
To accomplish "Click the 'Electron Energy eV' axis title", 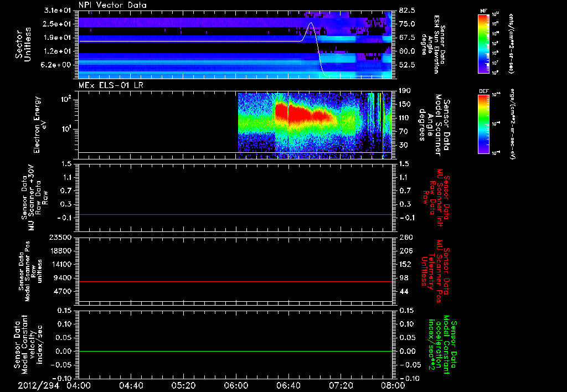I will [41, 125].
